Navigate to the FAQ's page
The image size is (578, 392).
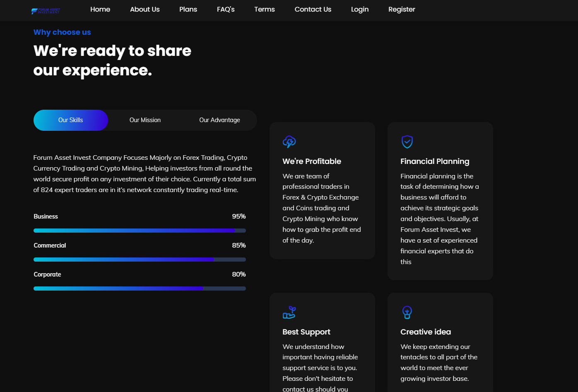click(226, 10)
